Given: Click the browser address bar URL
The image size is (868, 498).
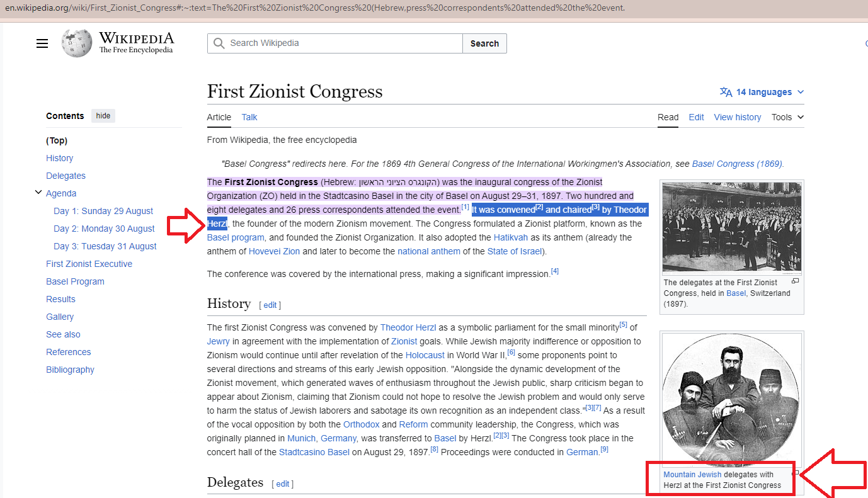Looking at the screenshot, I should (x=315, y=8).
